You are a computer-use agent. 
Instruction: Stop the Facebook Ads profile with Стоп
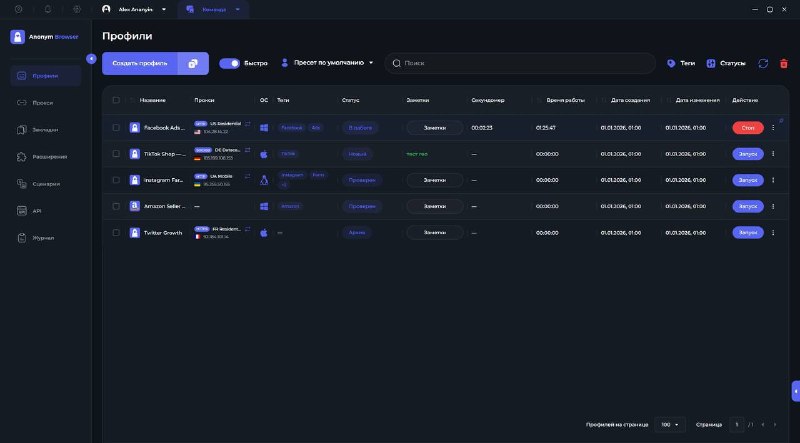click(x=748, y=128)
